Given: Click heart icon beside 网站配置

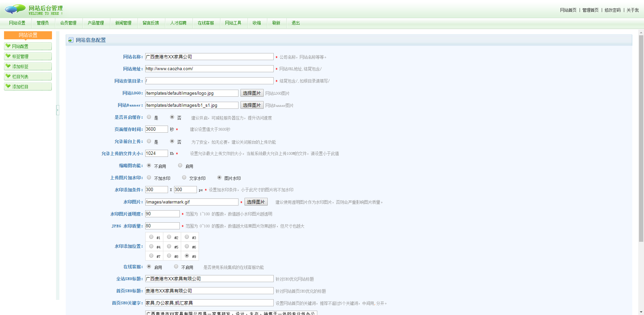Looking at the screenshot, I should [x=8, y=46].
